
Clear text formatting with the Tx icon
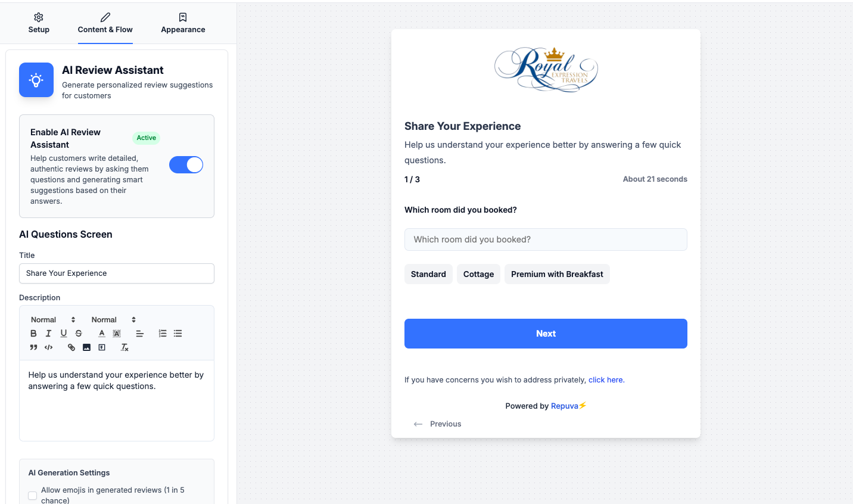click(x=124, y=347)
